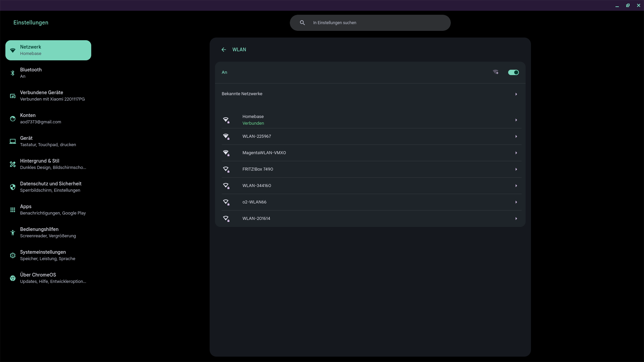Focus the In Einstellungen suchen field

point(376,23)
